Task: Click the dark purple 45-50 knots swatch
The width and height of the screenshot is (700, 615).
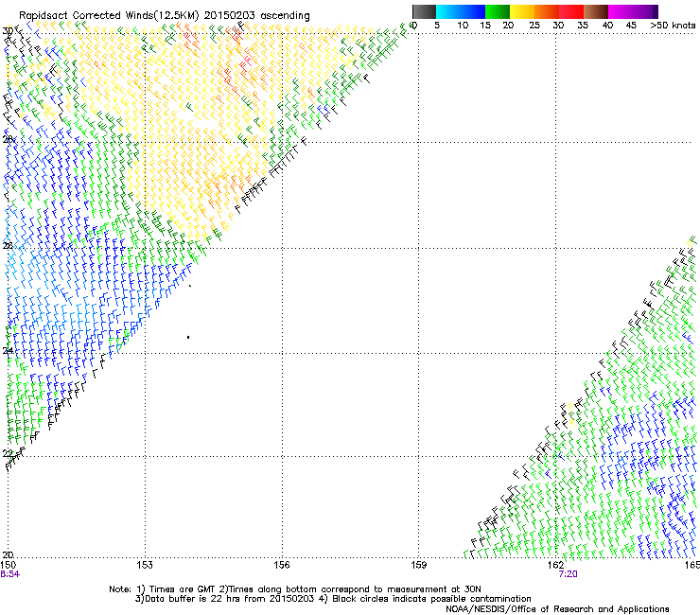Action: click(x=645, y=11)
